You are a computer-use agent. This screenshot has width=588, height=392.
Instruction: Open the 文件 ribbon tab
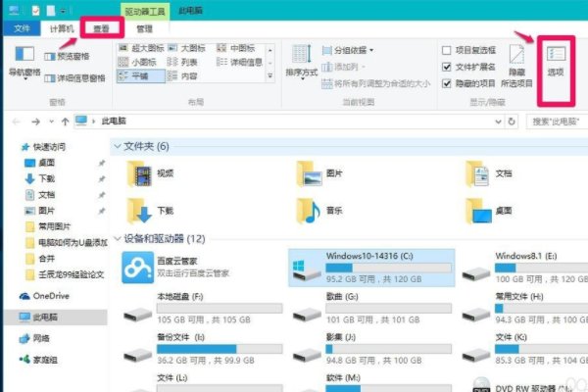pyautogui.click(x=22, y=28)
